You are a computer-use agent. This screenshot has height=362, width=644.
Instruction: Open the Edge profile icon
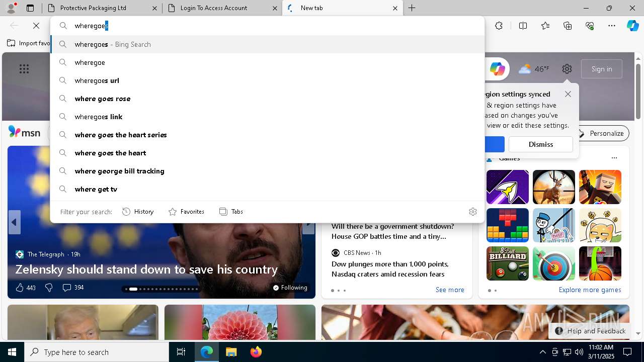tap(11, 8)
